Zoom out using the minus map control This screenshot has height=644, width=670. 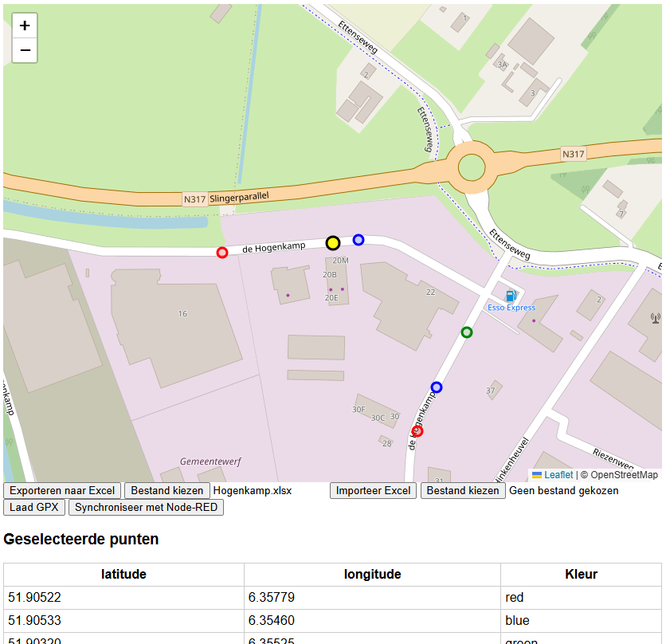(24, 50)
